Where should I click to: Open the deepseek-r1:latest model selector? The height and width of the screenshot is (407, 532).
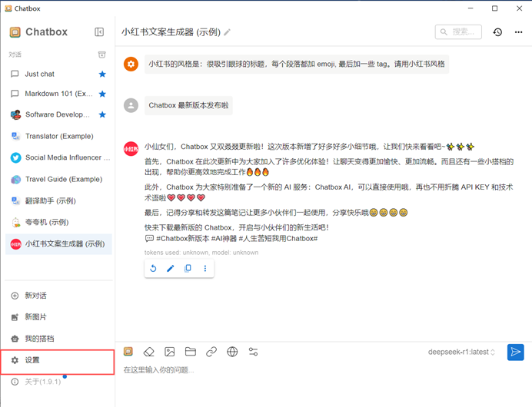click(461, 352)
